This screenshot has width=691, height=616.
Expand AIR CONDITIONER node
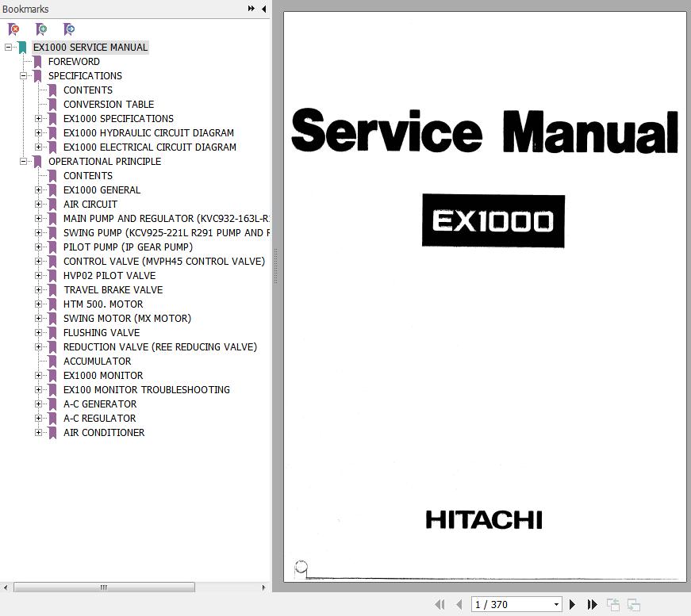pos(38,432)
